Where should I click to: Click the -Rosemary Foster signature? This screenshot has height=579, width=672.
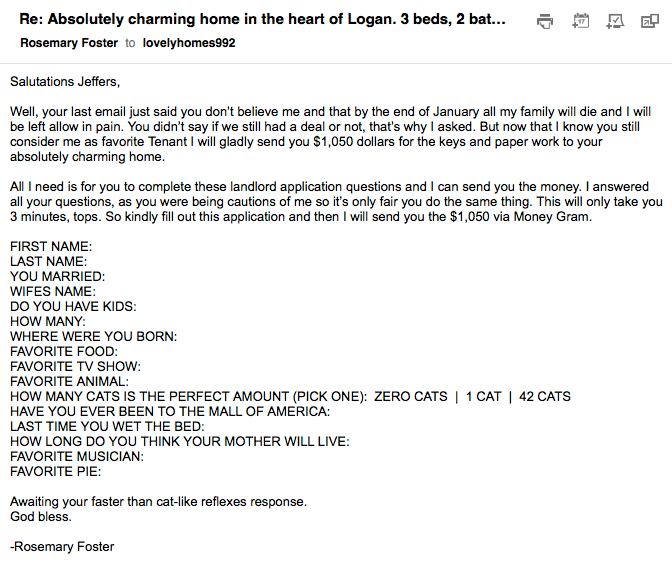point(62,546)
